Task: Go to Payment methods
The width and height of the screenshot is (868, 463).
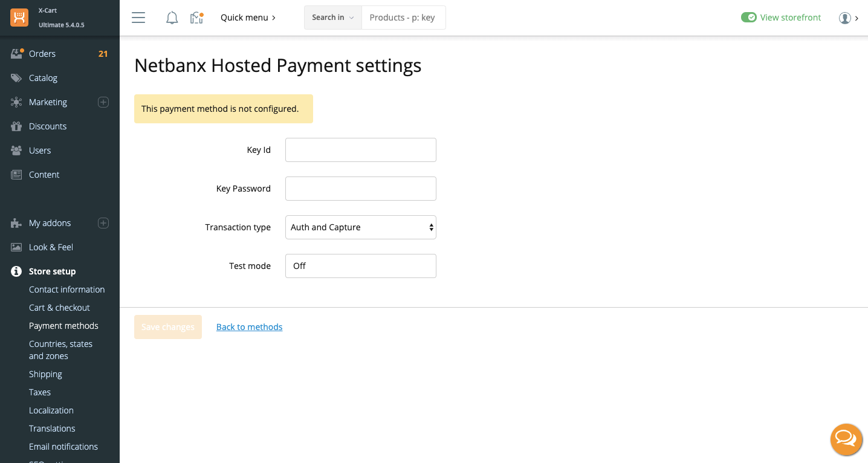Action: tap(63, 326)
